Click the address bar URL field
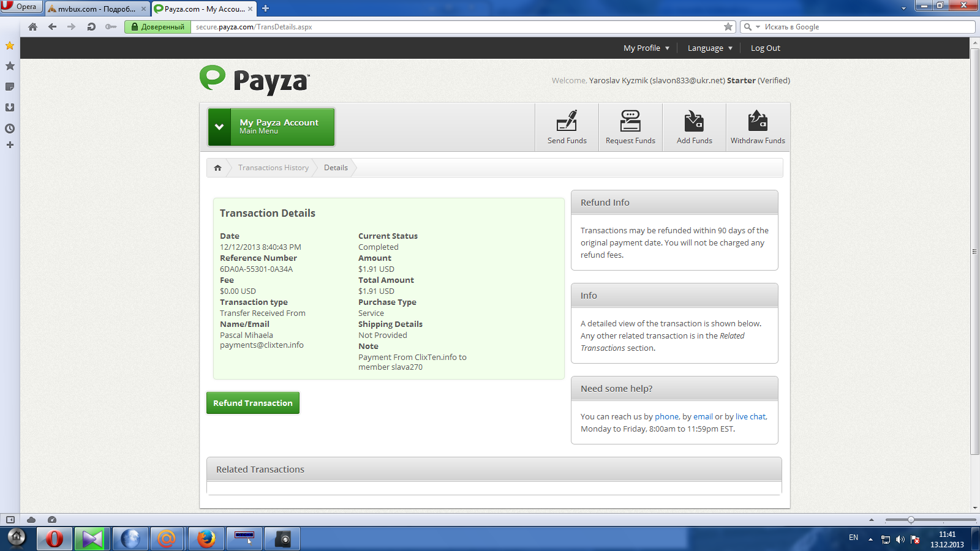Screen dimensions: 980x551 (456, 27)
